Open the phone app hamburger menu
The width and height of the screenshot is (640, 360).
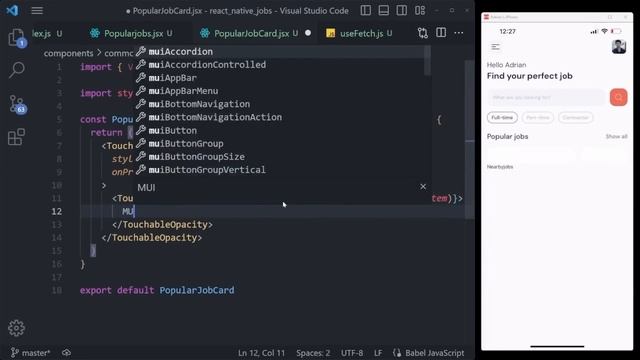pyautogui.click(x=496, y=47)
